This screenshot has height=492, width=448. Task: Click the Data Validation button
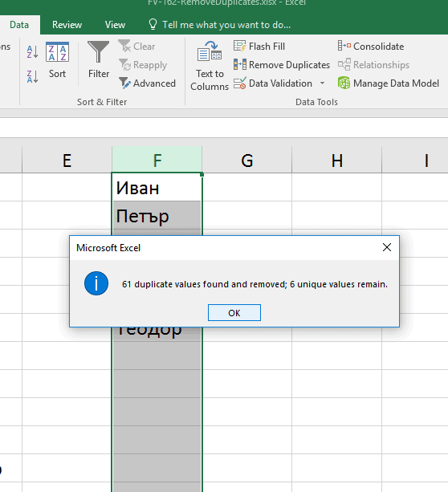coord(273,83)
